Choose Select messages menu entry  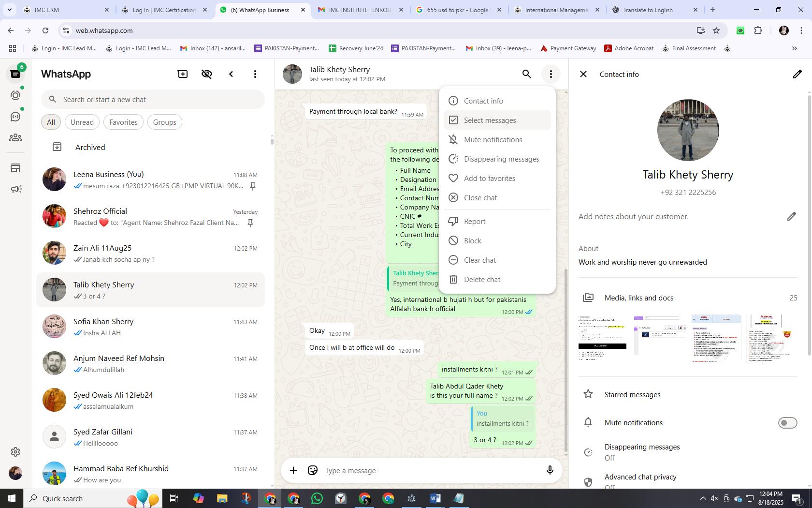pyautogui.click(x=497, y=120)
